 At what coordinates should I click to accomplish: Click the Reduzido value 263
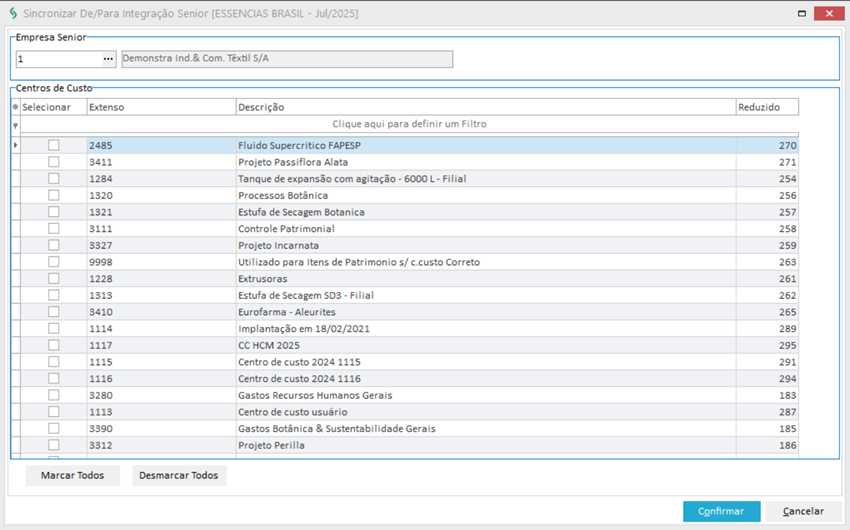(767, 262)
